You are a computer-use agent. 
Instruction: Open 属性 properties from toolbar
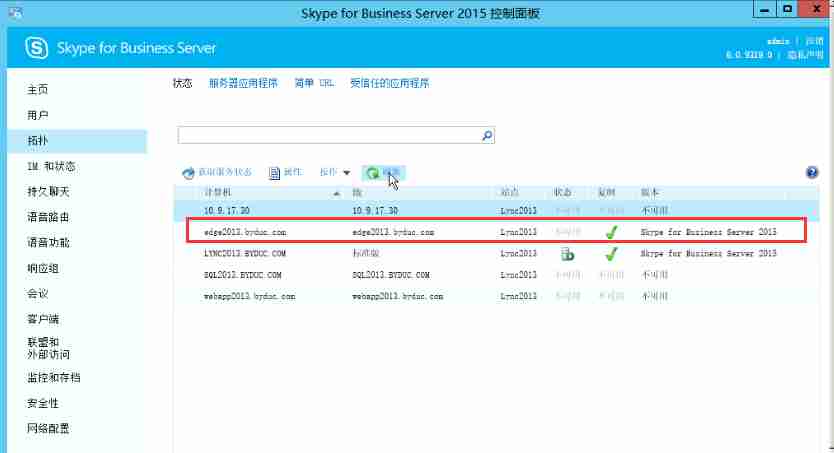click(x=285, y=172)
